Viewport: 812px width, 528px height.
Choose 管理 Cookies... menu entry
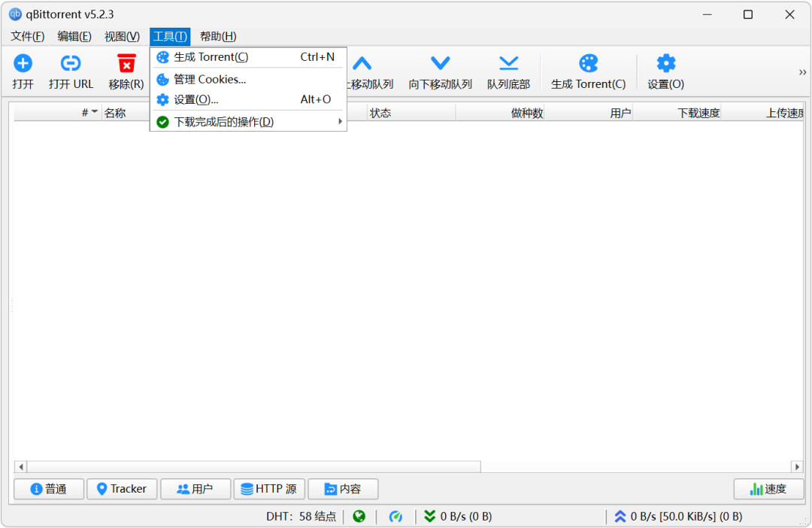(249, 79)
